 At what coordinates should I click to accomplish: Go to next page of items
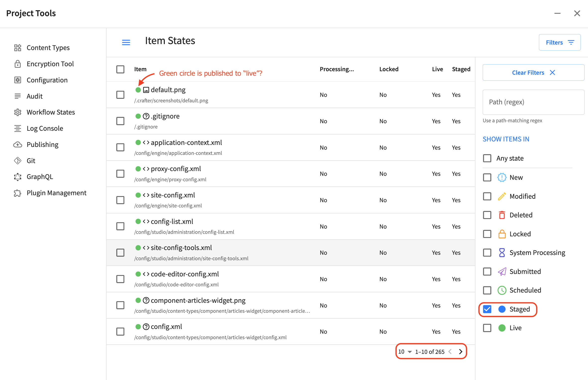[x=461, y=352]
